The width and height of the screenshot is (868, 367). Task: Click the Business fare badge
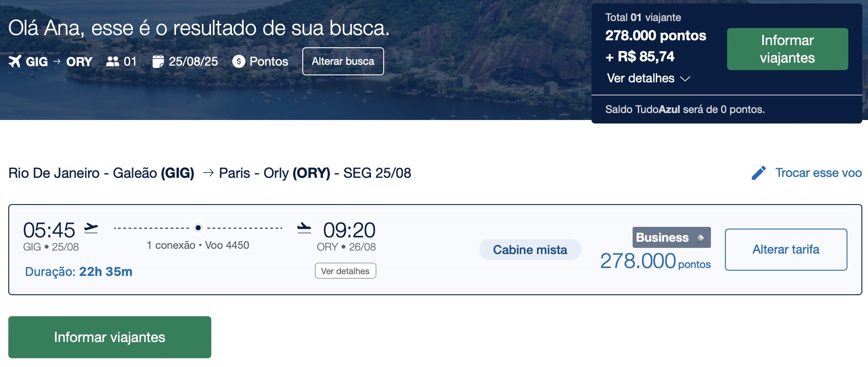pos(672,237)
